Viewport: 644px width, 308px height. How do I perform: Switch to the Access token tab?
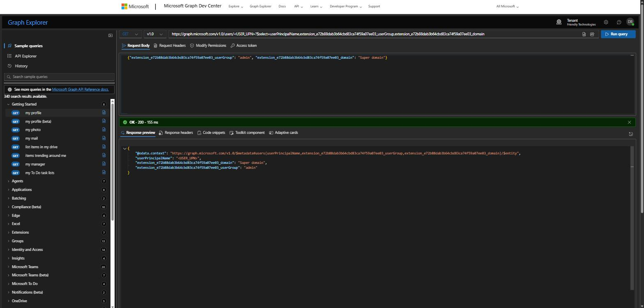[x=244, y=46]
